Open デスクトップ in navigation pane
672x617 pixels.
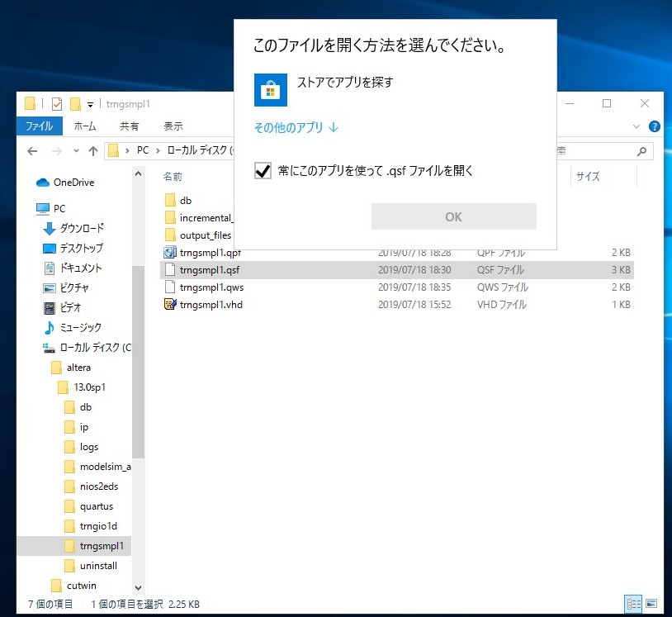point(73,249)
